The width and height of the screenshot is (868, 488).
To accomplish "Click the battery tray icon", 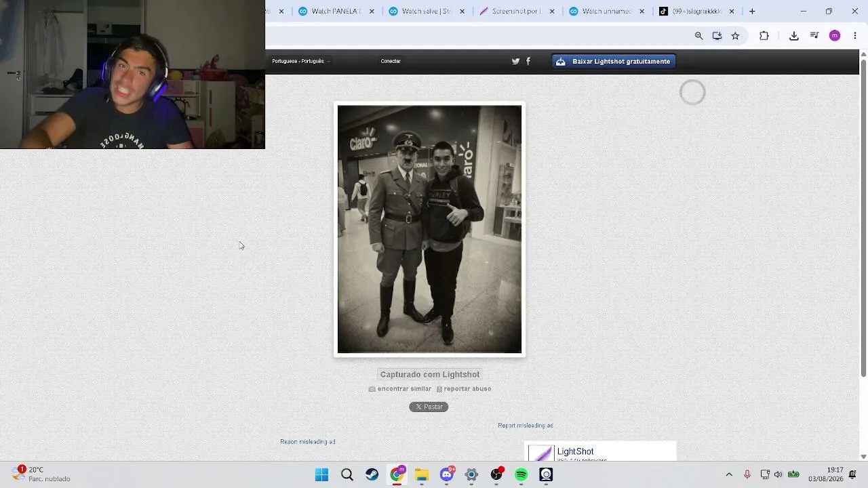I will (793, 474).
